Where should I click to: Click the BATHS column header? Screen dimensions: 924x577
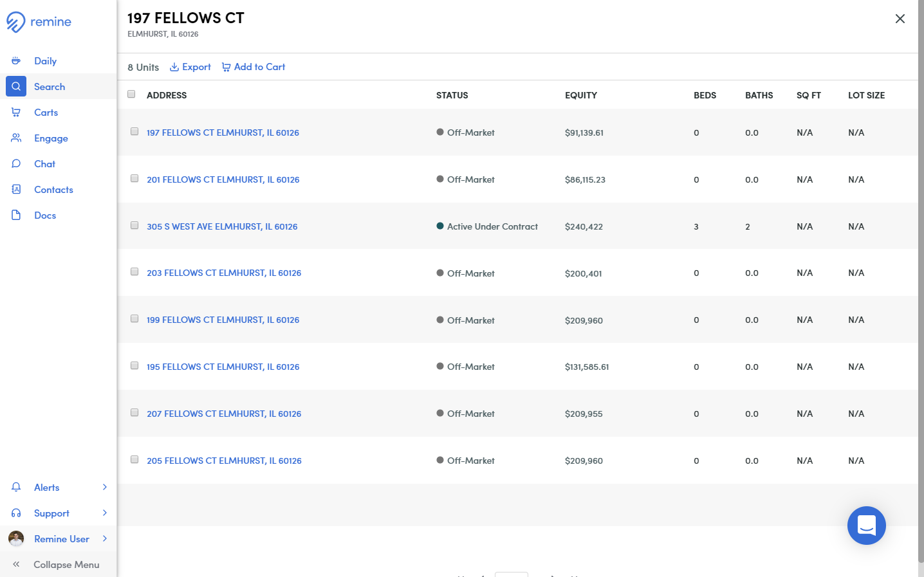(759, 95)
